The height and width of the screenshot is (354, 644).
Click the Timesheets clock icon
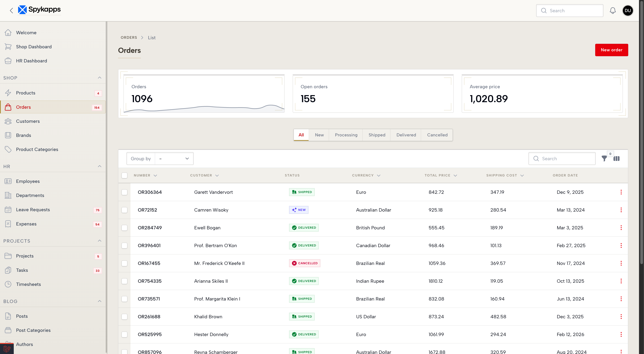click(x=8, y=284)
